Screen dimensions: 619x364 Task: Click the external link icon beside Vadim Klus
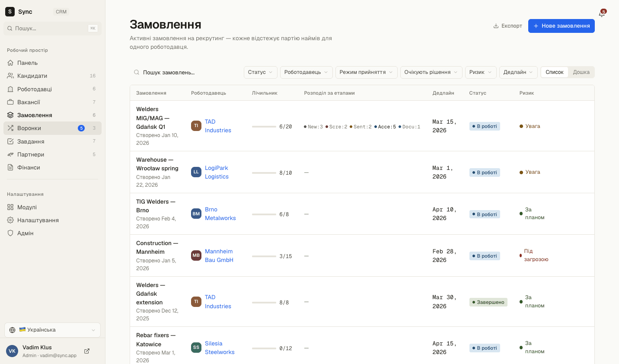tap(87, 351)
